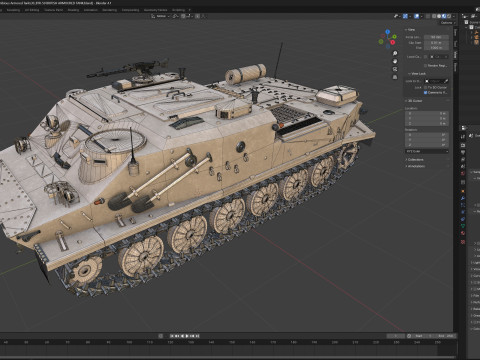480x360 pixels.
Task: Switch to Compositing workspace tab
Action: (x=130, y=10)
